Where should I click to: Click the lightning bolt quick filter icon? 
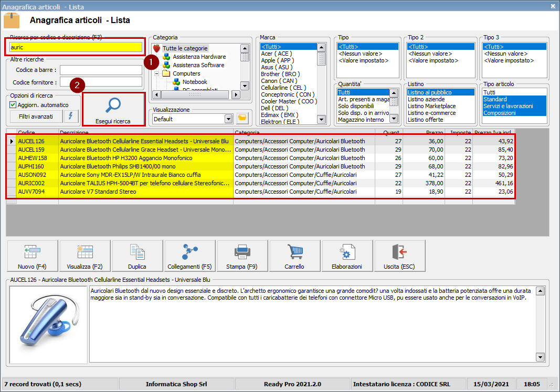[x=71, y=116]
